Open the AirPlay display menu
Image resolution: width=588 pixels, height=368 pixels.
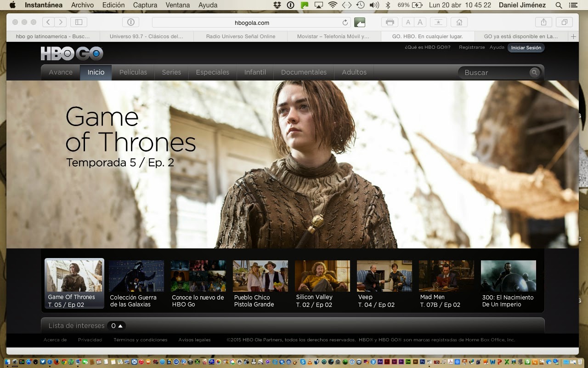(x=318, y=5)
